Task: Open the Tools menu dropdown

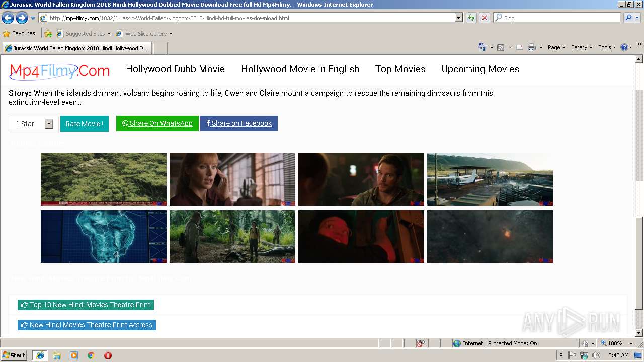Action: click(x=607, y=47)
